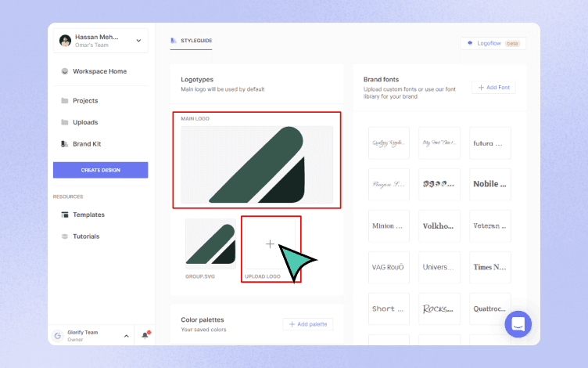Pick the VAG Round font card
The width and height of the screenshot is (588, 368).
pyautogui.click(x=389, y=267)
